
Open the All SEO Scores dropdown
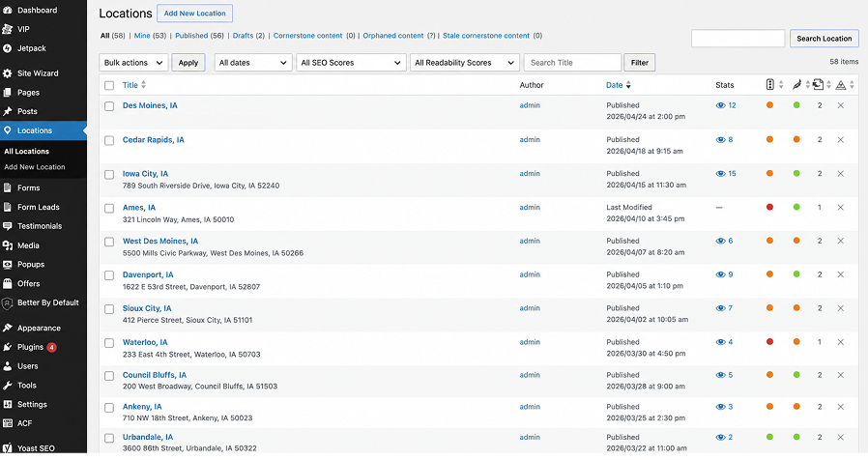(352, 63)
